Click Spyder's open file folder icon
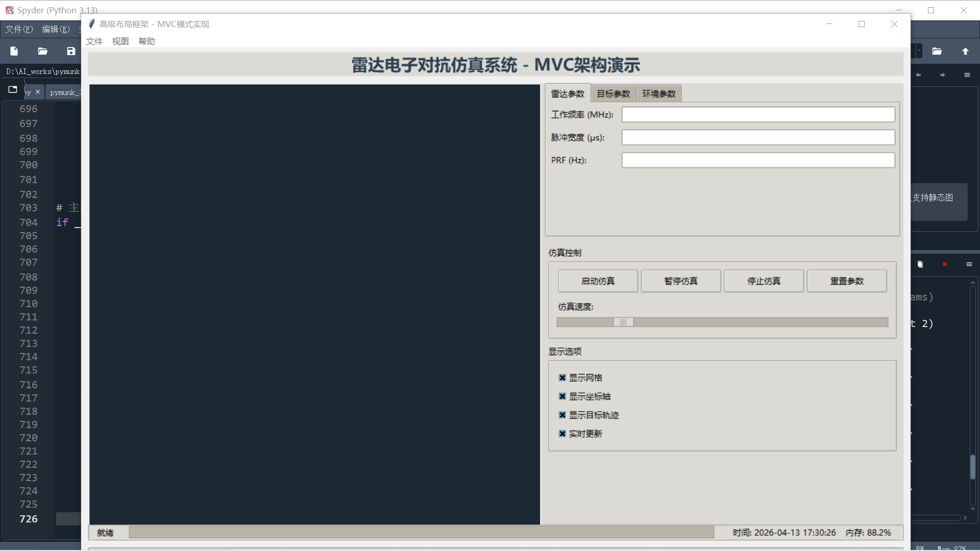980x551 pixels. point(43,51)
